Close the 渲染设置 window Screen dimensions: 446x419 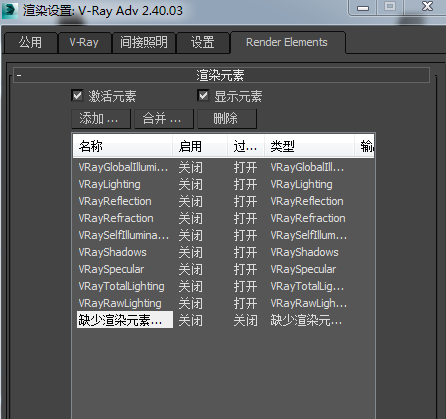[427, 7]
